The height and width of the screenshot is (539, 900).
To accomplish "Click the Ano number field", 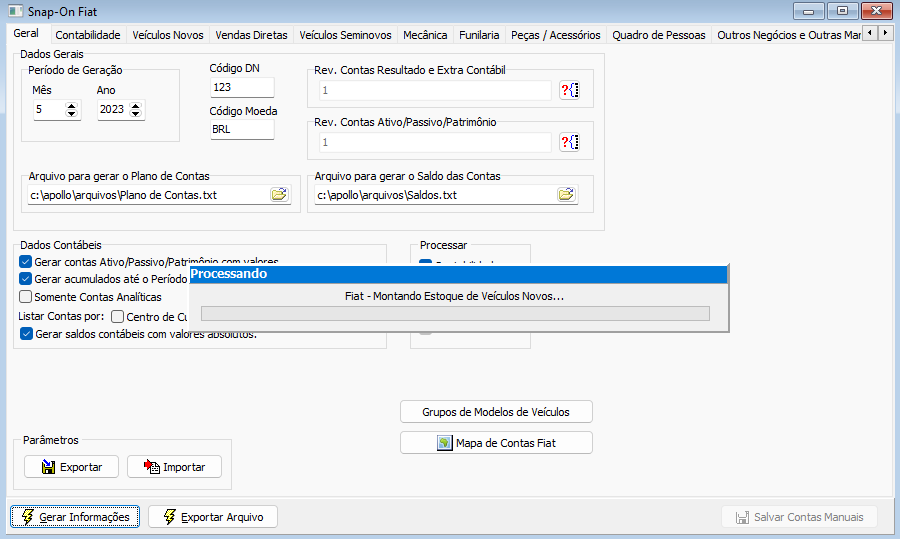I will (x=113, y=109).
